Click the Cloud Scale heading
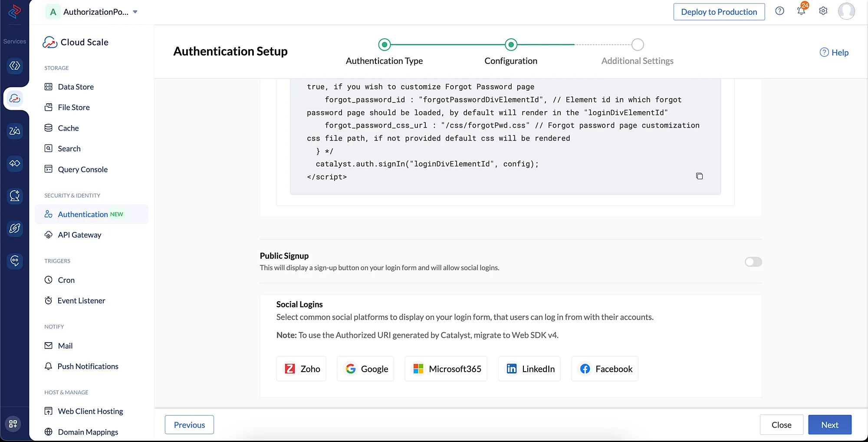The image size is (868, 442). 84,42
